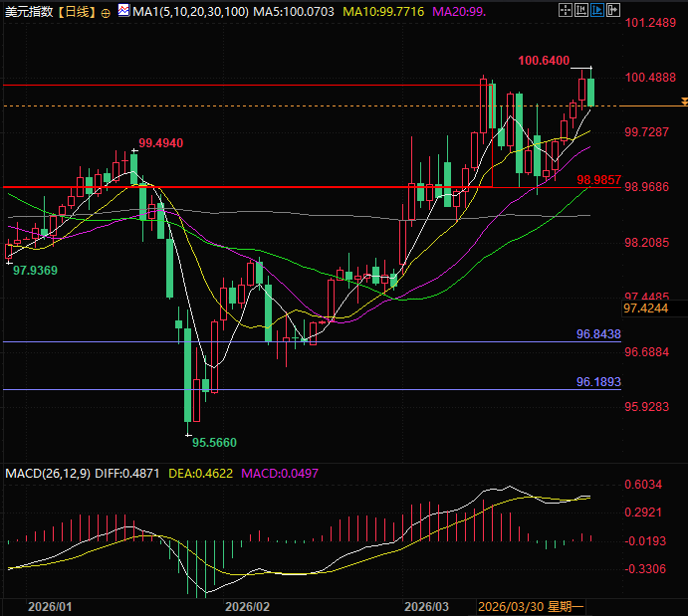This screenshot has width=688, height=616.
Task: Click the 99.7287 axis value
Action: pyautogui.click(x=647, y=132)
